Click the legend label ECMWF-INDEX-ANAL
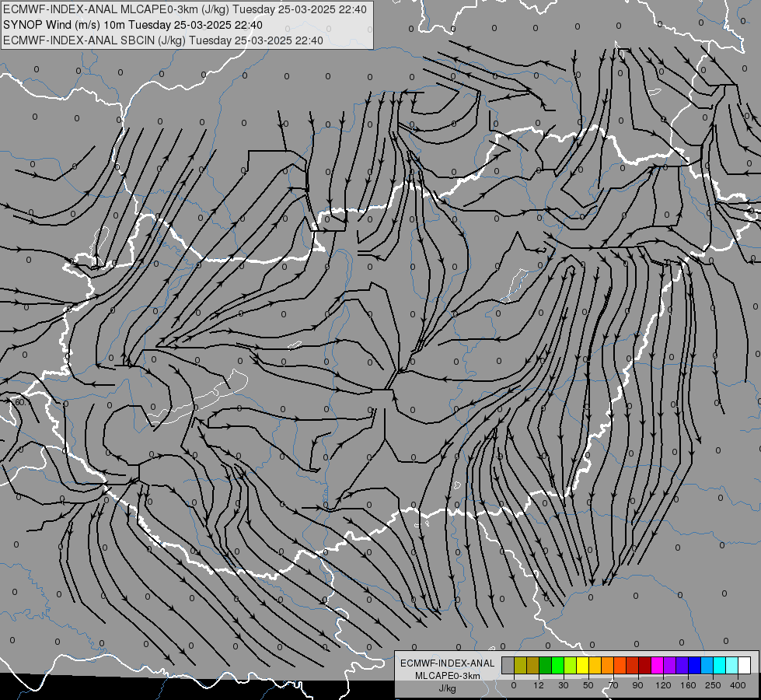Screen dimensions: 761x700 [447, 663]
